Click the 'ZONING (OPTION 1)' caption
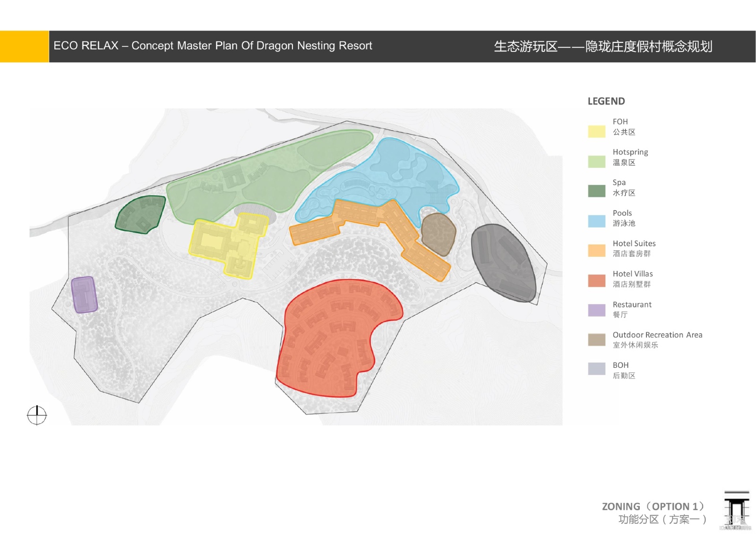Image resolution: width=756 pixels, height=534 pixels. 653,507
